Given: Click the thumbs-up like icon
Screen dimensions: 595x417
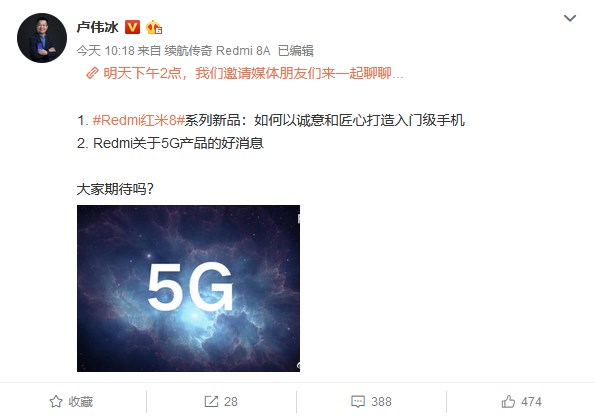Looking at the screenshot, I should (x=508, y=401).
